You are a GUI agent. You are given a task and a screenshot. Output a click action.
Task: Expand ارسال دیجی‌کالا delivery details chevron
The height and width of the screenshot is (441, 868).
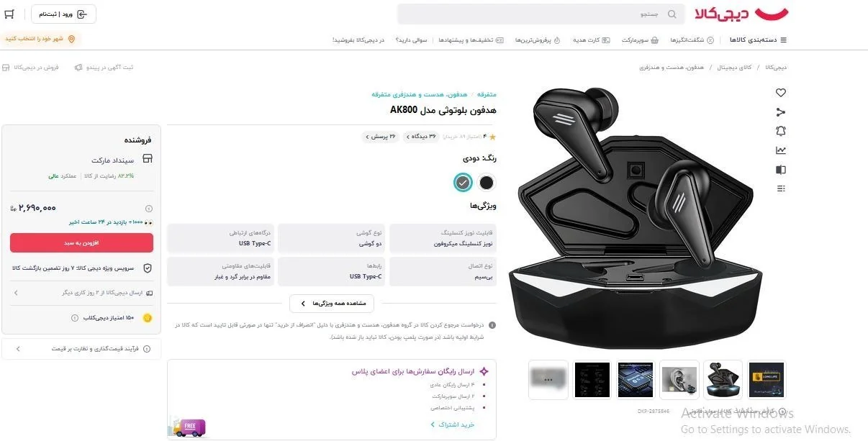pyautogui.click(x=16, y=293)
